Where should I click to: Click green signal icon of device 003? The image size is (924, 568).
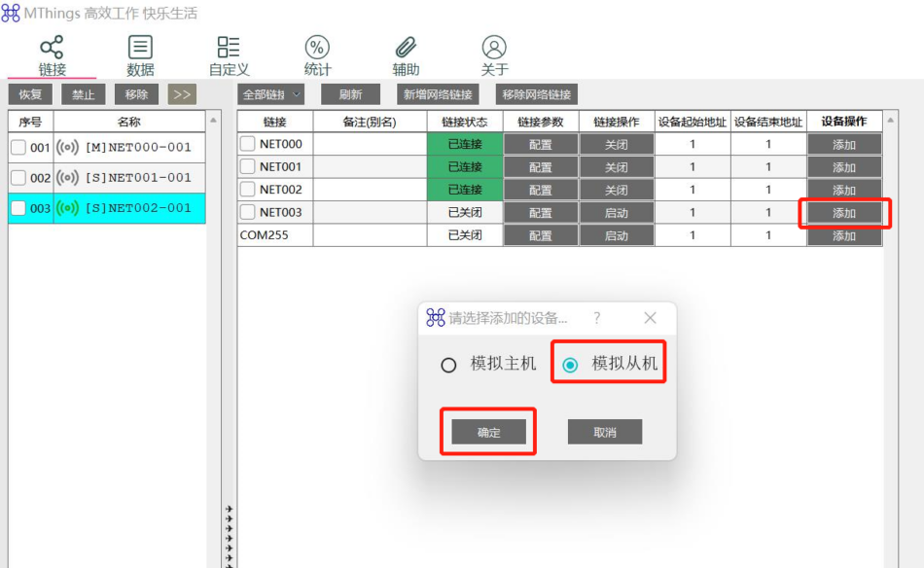click(x=67, y=208)
